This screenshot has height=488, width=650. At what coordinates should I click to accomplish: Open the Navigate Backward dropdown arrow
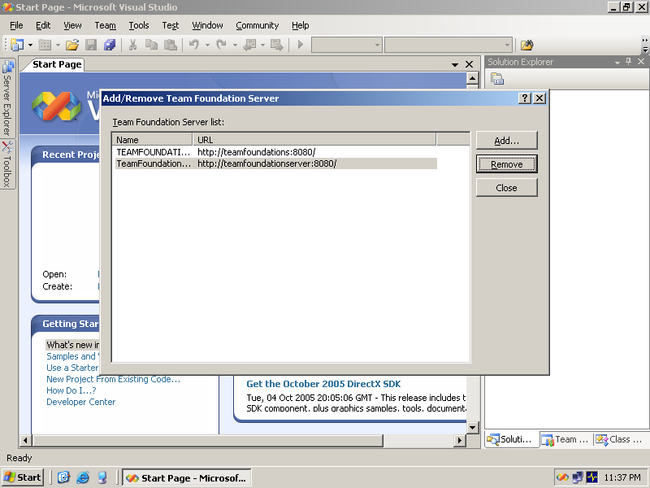pos(262,45)
